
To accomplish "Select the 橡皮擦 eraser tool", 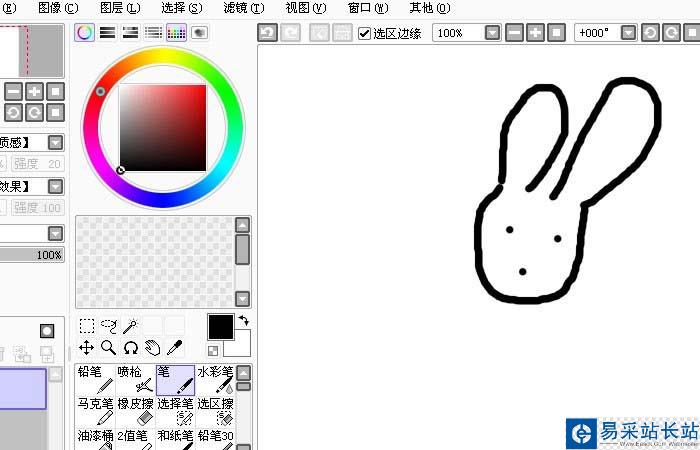I will (136, 411).
